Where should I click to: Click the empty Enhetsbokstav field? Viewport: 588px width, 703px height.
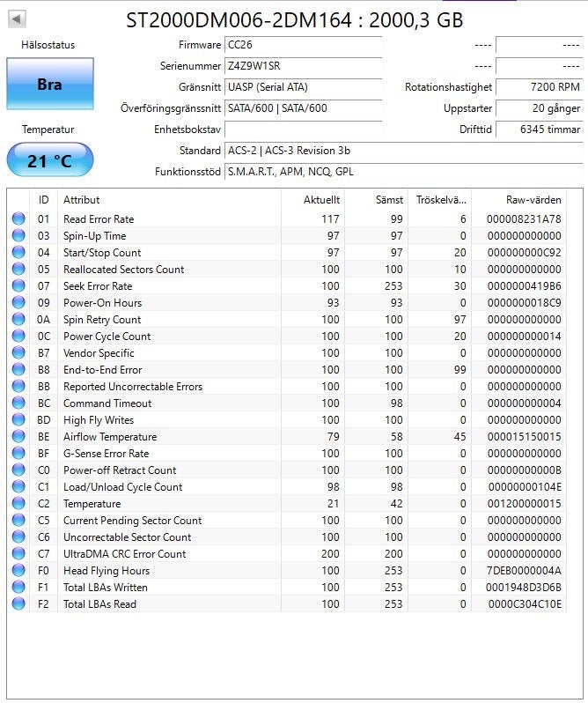click(x=303, y=129)
